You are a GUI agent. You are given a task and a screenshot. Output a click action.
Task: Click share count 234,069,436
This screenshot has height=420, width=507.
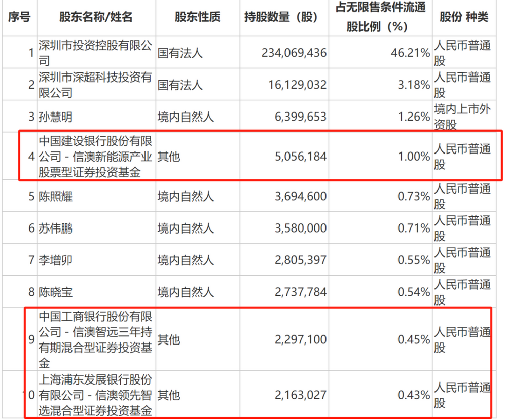click(294, 53)
